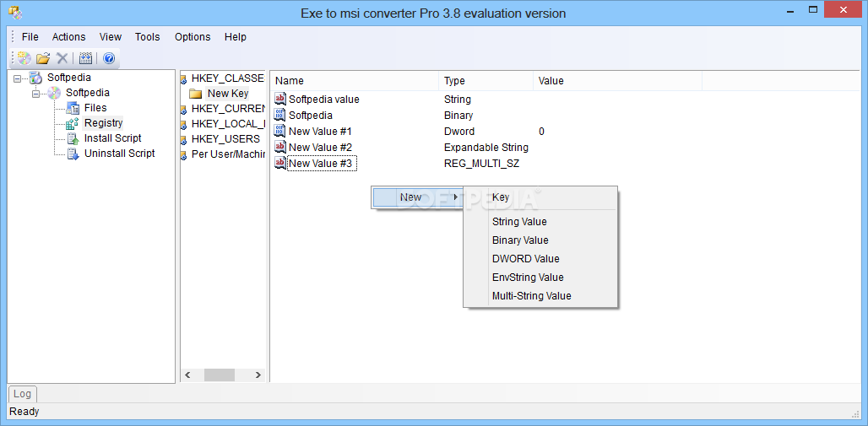Click the right arrow of the horizontal scrollbar
Image resolution: width=868 pixels, height=426 pixels.
(258, 375)
